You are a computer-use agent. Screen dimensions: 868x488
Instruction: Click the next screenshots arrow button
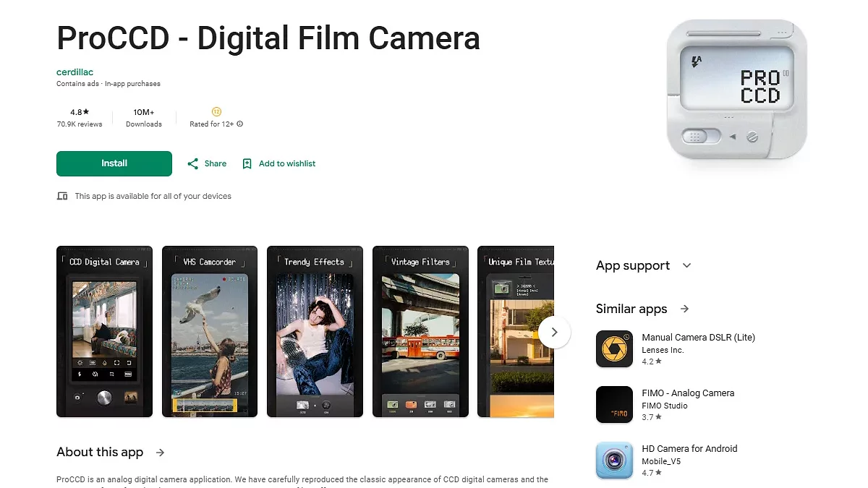coord(555,332)
